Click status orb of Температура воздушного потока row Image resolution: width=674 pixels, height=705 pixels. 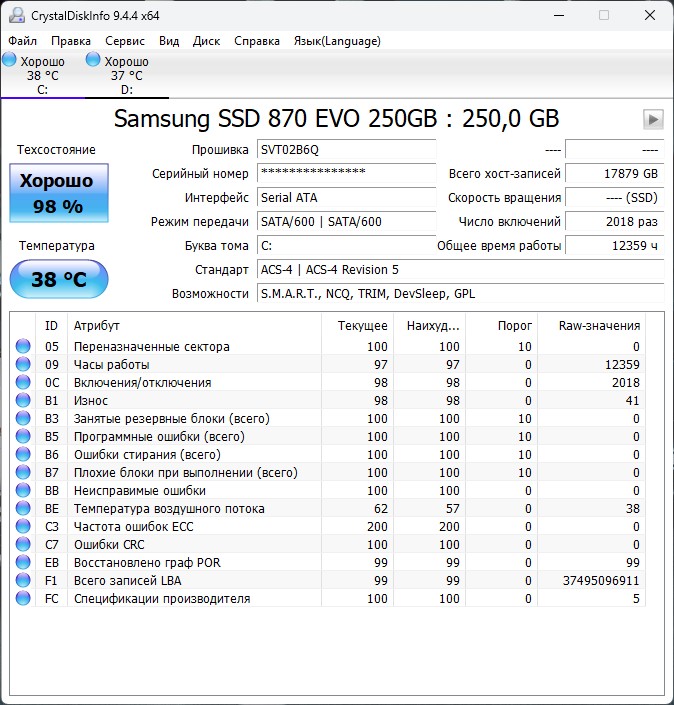coord(23,508)
